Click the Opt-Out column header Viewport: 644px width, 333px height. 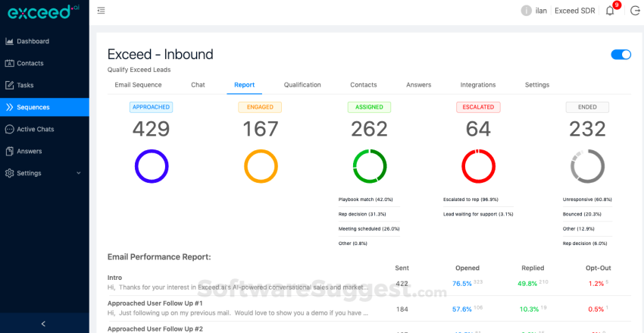click(598, 268)
